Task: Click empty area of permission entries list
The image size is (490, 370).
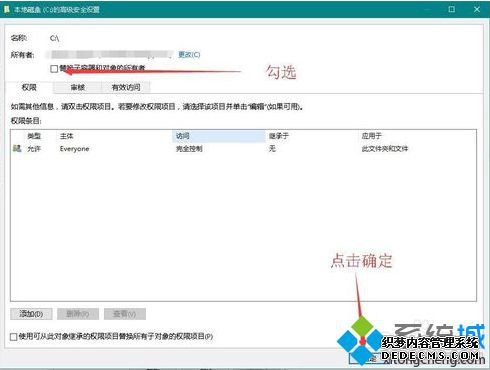Action: click(243, 227)
